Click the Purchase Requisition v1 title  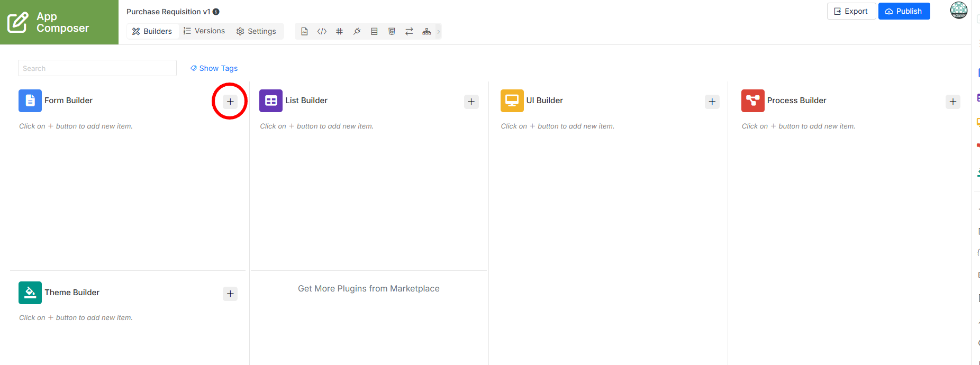coord(168,12)
